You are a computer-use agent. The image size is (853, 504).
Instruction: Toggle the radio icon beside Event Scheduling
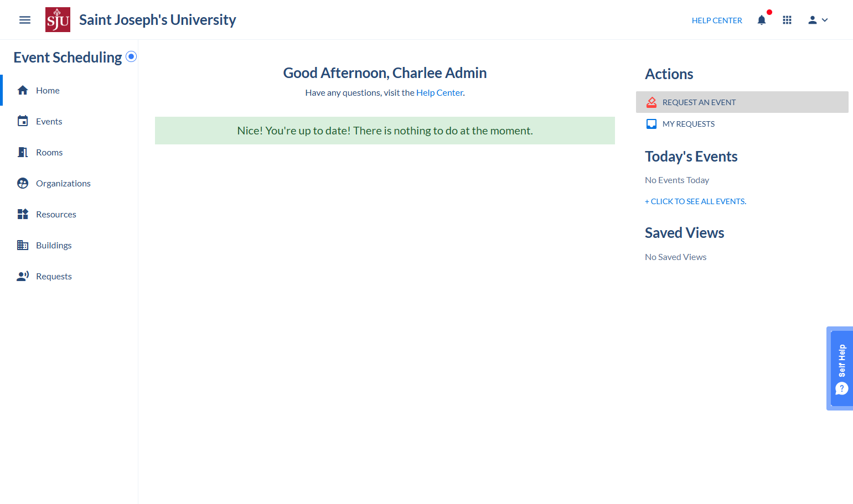(131, 56)
